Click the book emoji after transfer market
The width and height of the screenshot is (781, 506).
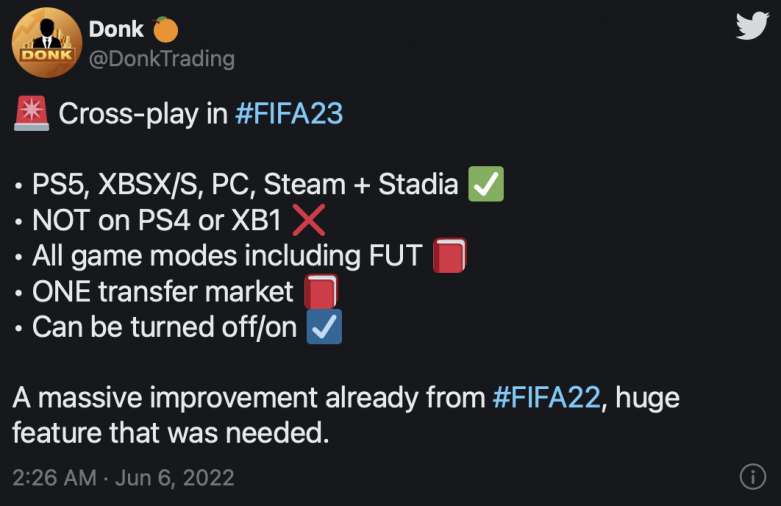click(320, 292)
